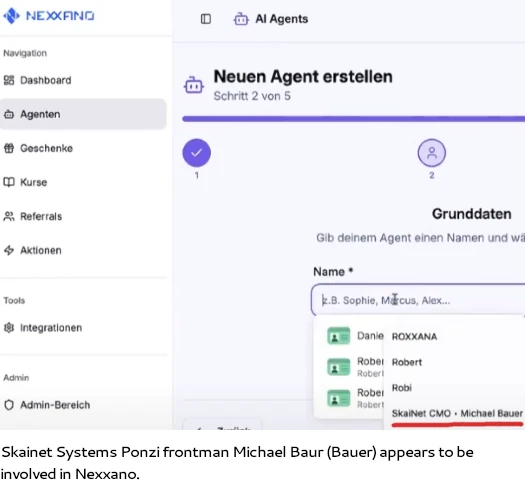
Task: Click the Agenten robot icon in sidebar
Action: point(9,114)
